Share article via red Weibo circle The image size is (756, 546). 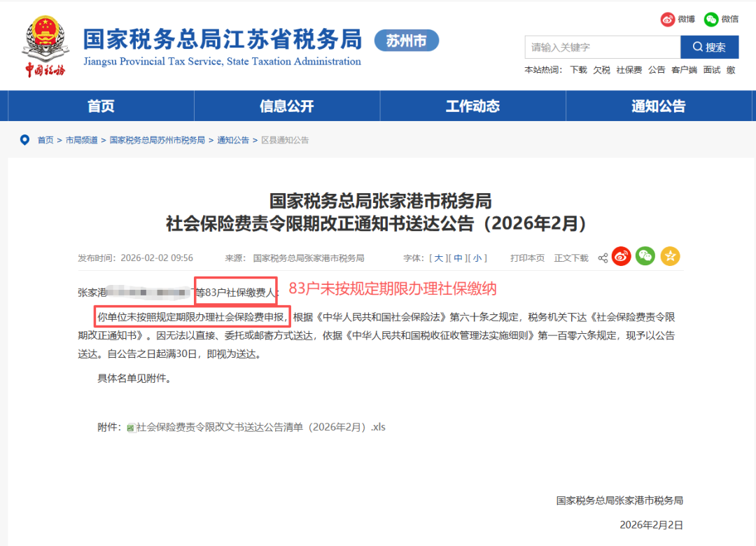[621, 256]
